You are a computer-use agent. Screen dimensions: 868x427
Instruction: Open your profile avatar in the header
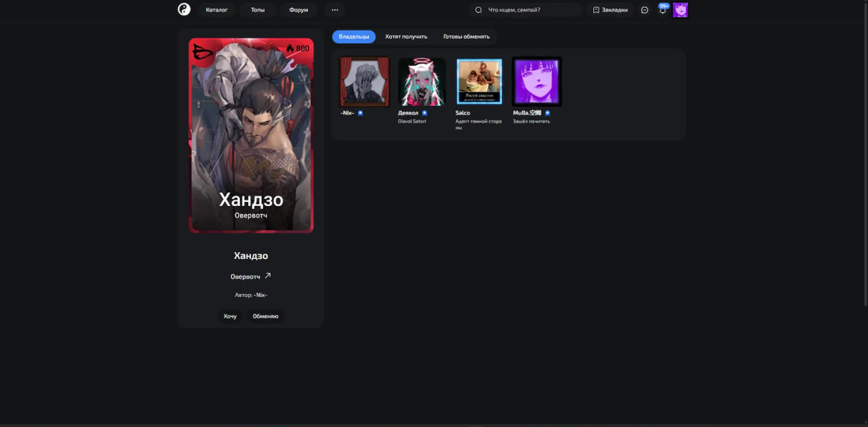[x=680, y=10]
